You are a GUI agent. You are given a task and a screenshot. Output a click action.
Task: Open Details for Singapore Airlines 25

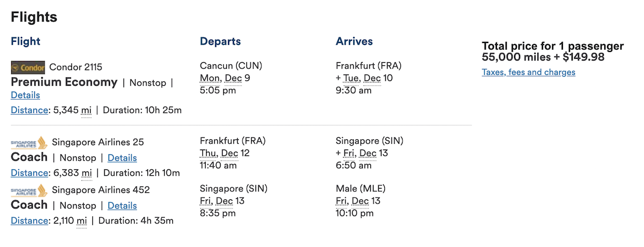[x=122, y=158]
